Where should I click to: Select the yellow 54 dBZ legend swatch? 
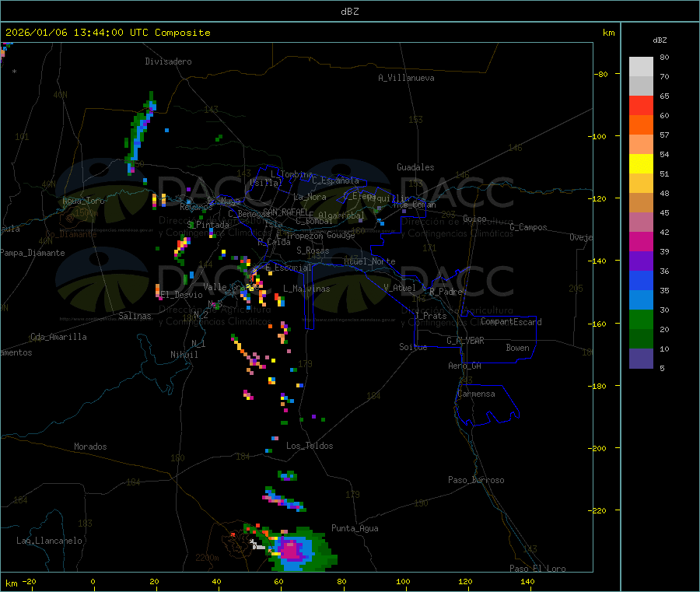click(641, 164)
